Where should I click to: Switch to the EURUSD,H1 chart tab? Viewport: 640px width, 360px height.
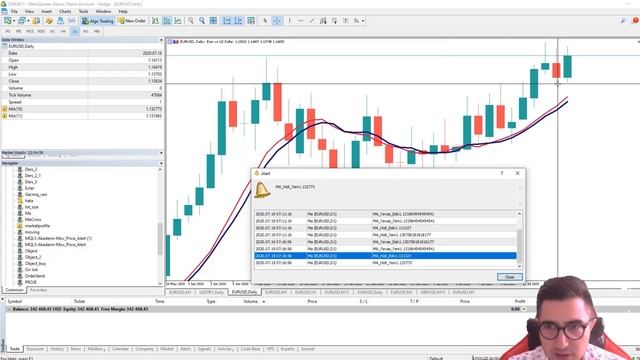(305, 292)
